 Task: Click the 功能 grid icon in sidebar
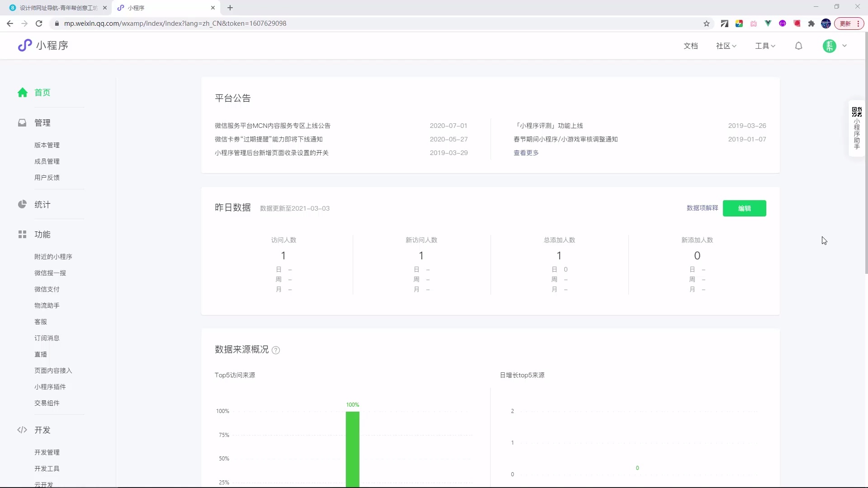pyautogui.click(x=22, y=234)
